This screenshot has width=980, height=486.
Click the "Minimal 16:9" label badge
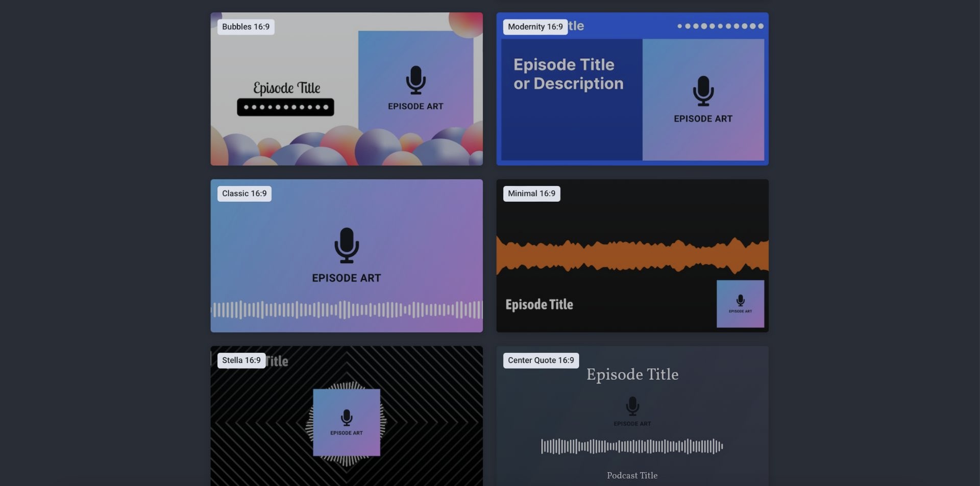pos(532,193)
